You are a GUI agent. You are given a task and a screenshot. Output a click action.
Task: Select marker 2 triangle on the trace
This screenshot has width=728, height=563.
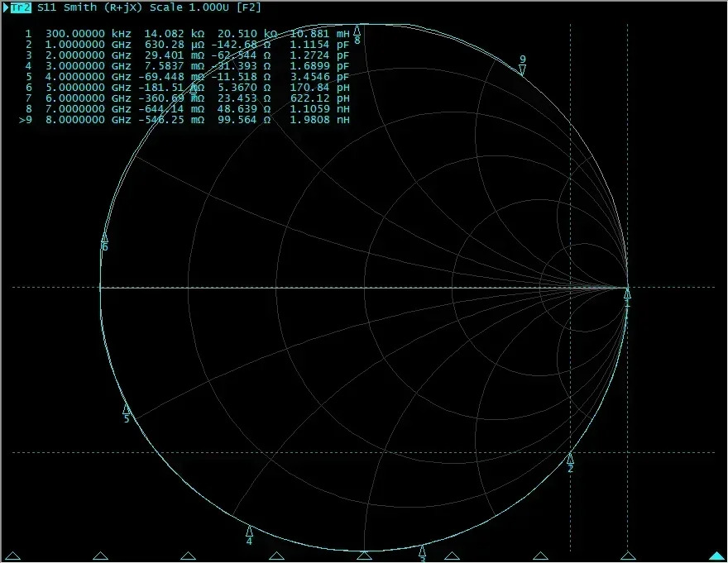(x=570, y=459)
